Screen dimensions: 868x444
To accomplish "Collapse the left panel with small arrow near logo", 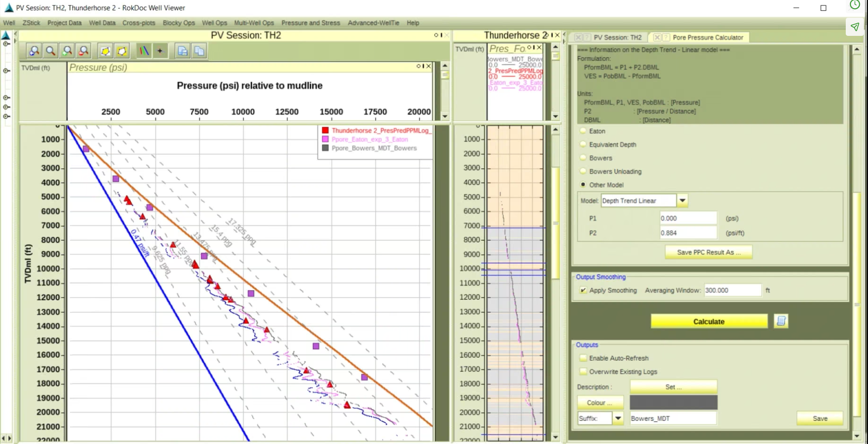I will [15, 34].
